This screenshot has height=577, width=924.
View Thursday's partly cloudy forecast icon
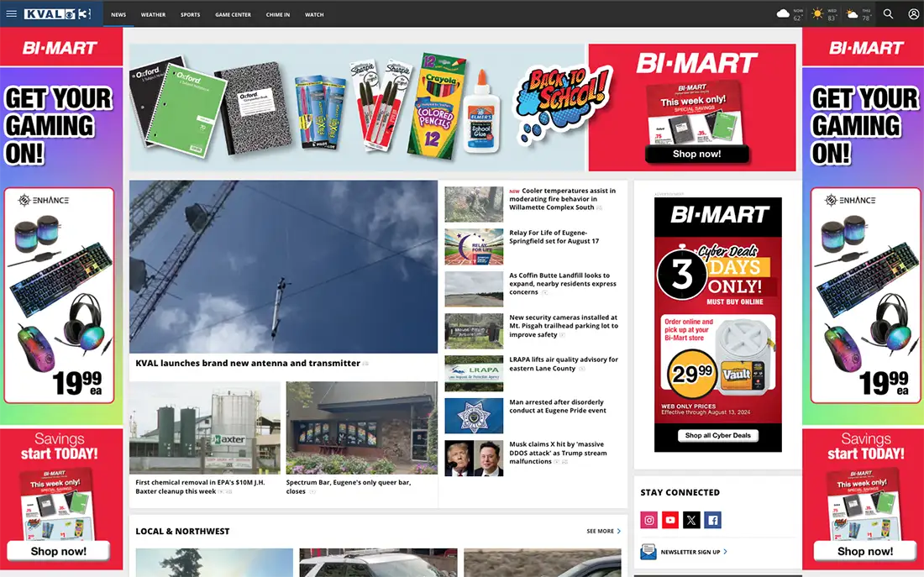click(x=852, y=13)
